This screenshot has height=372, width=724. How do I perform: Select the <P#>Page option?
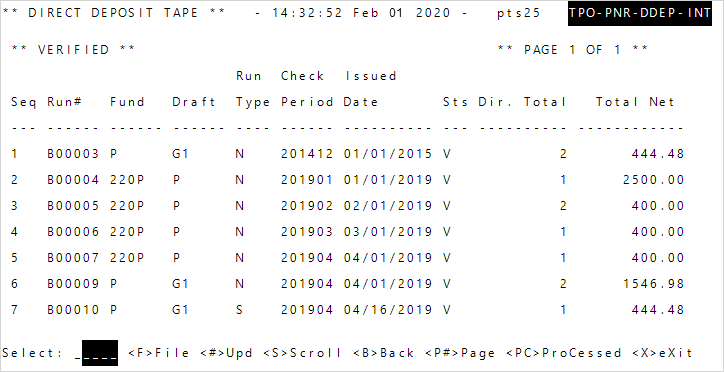[x=460, y=353]
